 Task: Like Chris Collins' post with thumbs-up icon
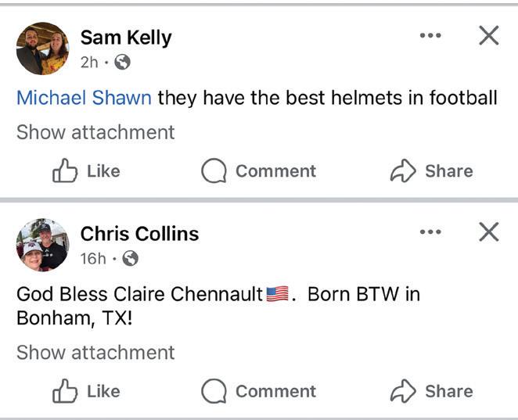(x=66, y=391)
